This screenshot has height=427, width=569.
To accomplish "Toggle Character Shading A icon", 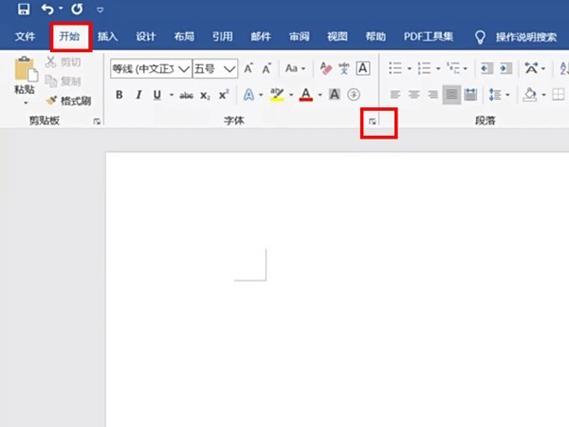I will click(x=334, y=95).
